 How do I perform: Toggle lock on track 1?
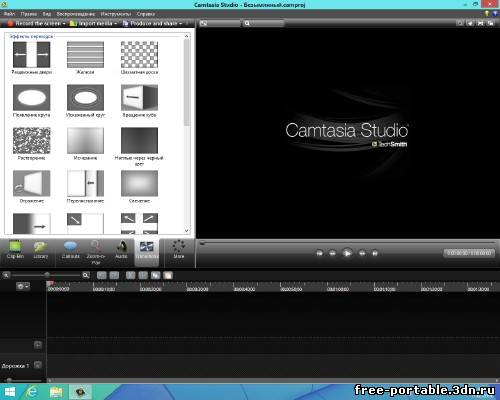click(38, 365)
